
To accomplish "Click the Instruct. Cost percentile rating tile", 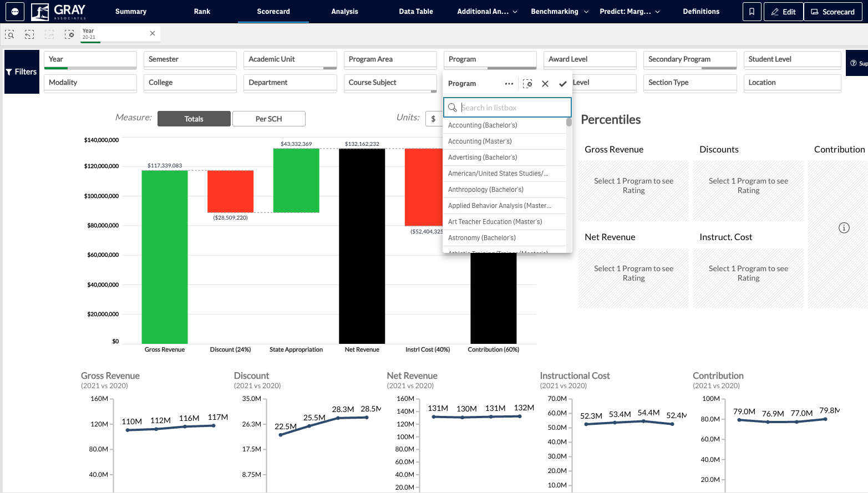I will point(748,278).
